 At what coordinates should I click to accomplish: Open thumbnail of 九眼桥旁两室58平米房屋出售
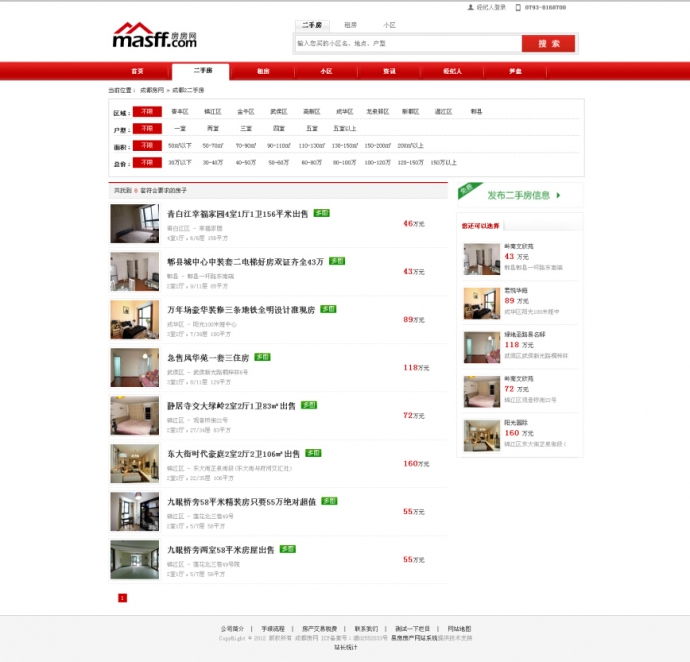135,559
